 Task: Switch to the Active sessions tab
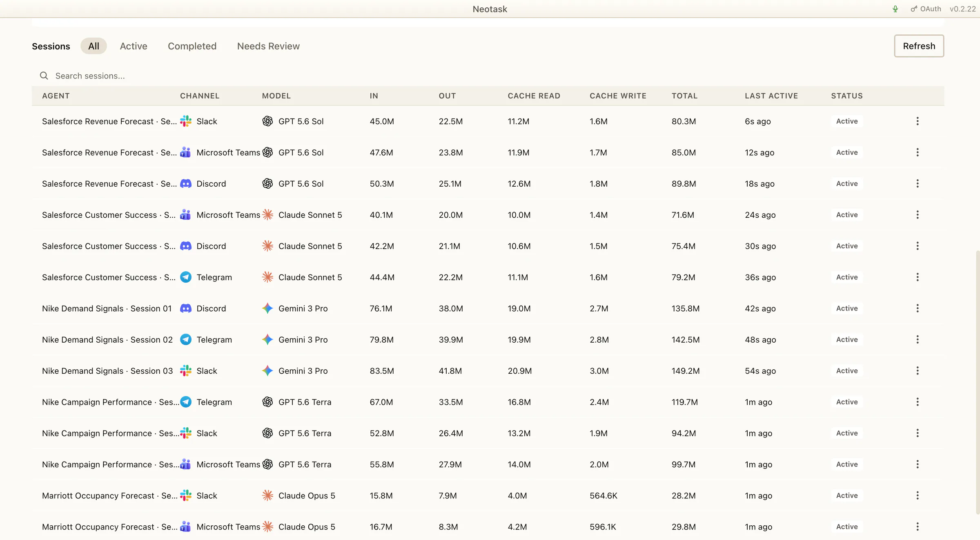click(134, 46)
